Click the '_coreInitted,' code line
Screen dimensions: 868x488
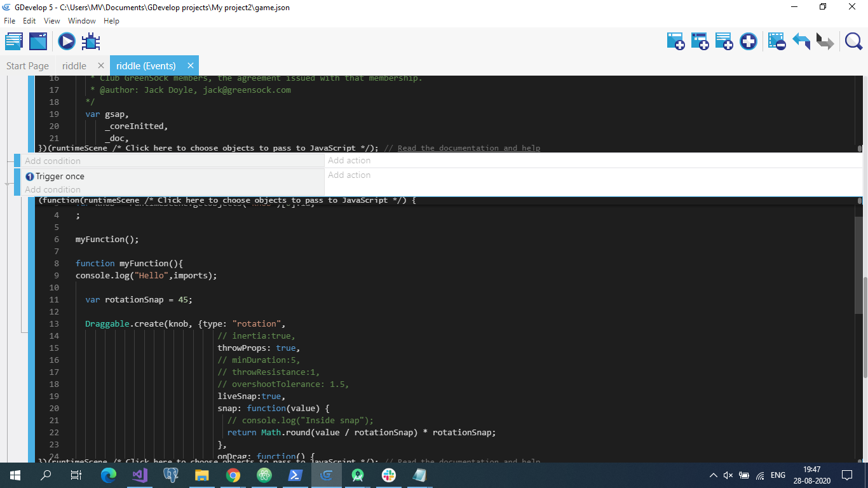click(x=136, y=126)
